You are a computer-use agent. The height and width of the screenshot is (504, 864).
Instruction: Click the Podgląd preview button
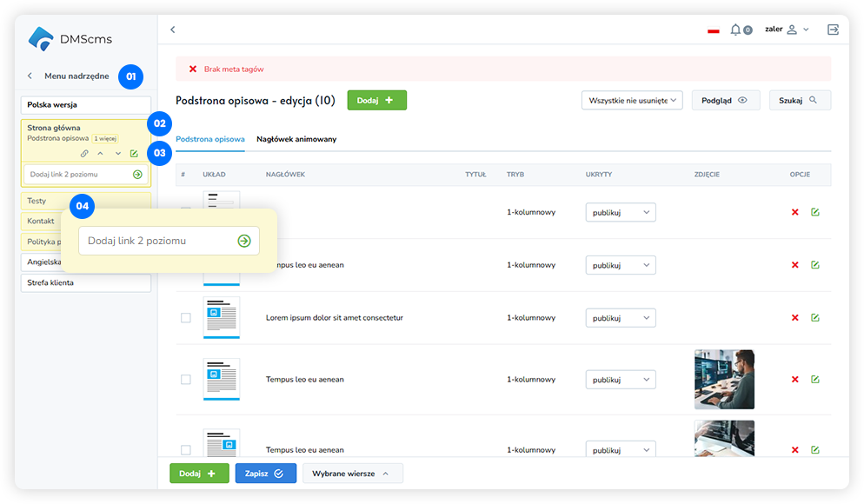tap(725, 101)
